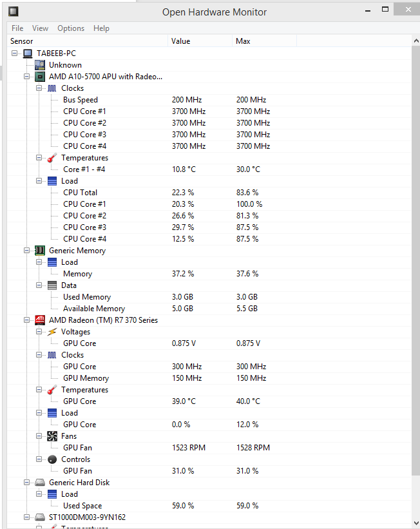Open the File menu
This screenshot has width=420, height=529.
[17, 28]
